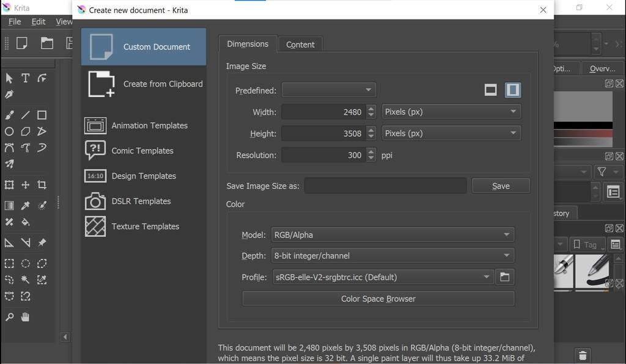Select the Transform tool
Screen dimensions: 626x364
(x=9, y=184)
